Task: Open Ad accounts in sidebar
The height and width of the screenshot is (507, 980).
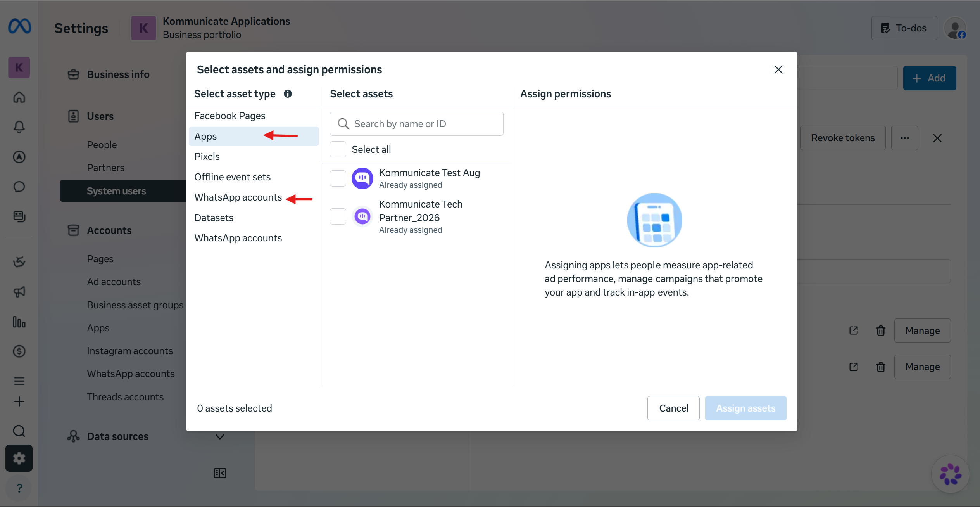Action: 114,282
